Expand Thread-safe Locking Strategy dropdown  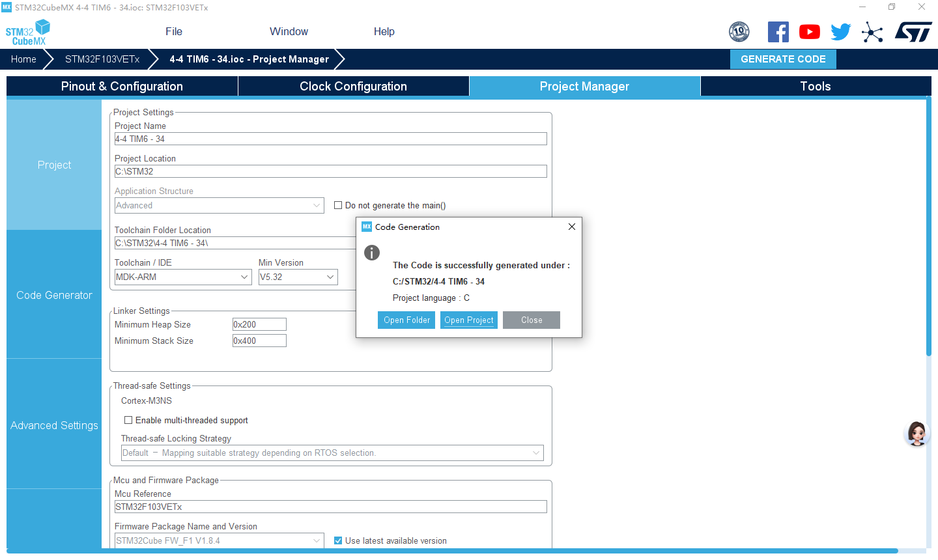coord(536,453)
